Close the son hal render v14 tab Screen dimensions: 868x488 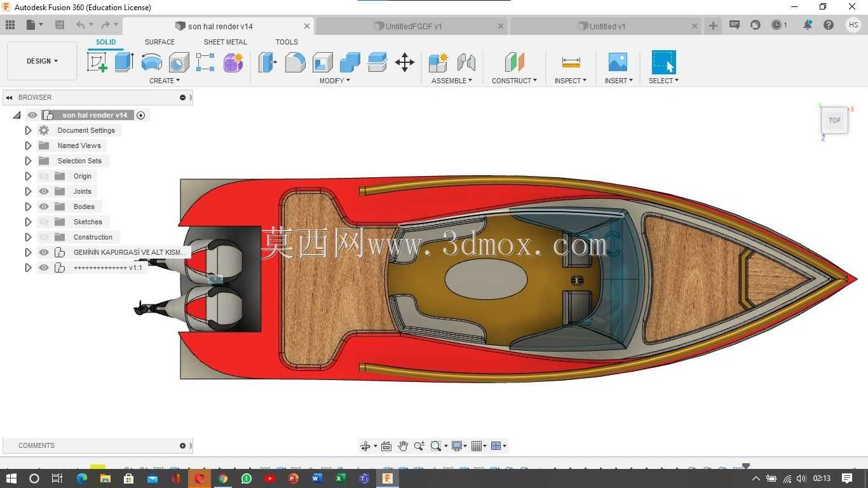click(307, 26)
